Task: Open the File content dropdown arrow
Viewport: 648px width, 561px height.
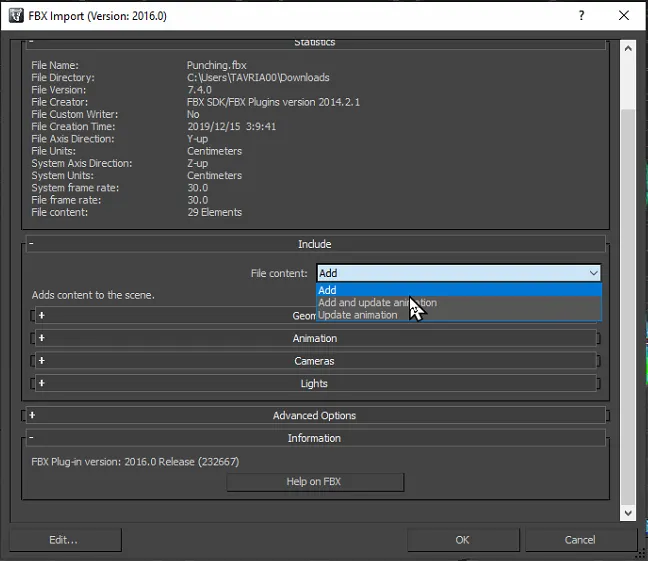Action: (x=593, y=273)
